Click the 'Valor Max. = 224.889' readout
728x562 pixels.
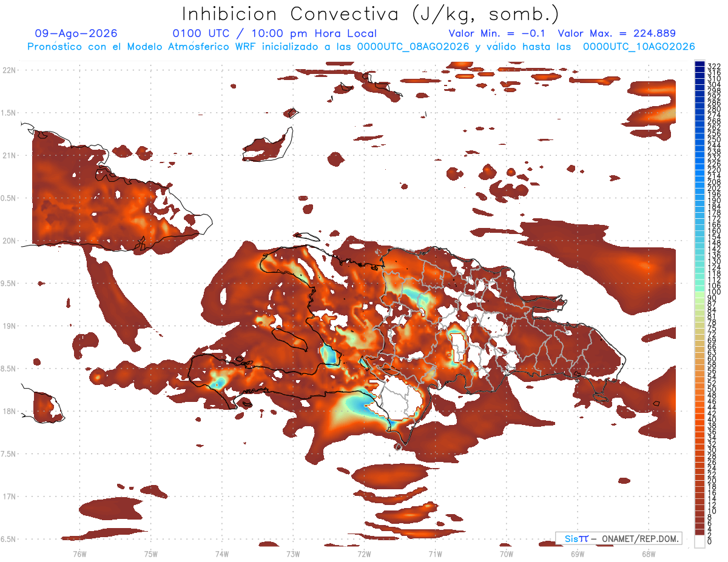coord(616,34)
